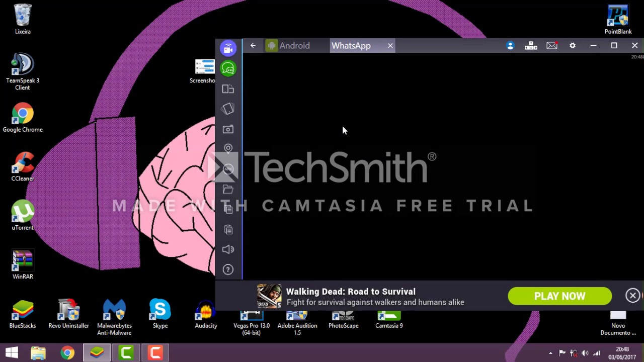Set location with the pin icon

pyautogui.click(x=228, y=149)
